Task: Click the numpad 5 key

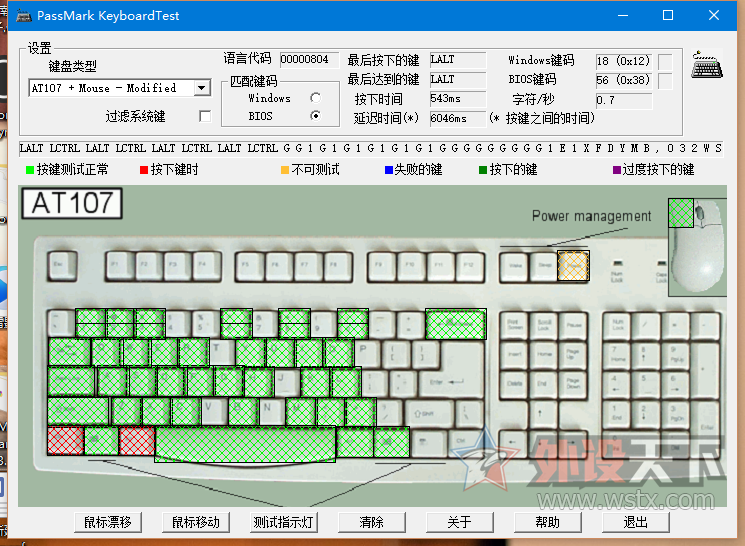Action: pos(647,384)
